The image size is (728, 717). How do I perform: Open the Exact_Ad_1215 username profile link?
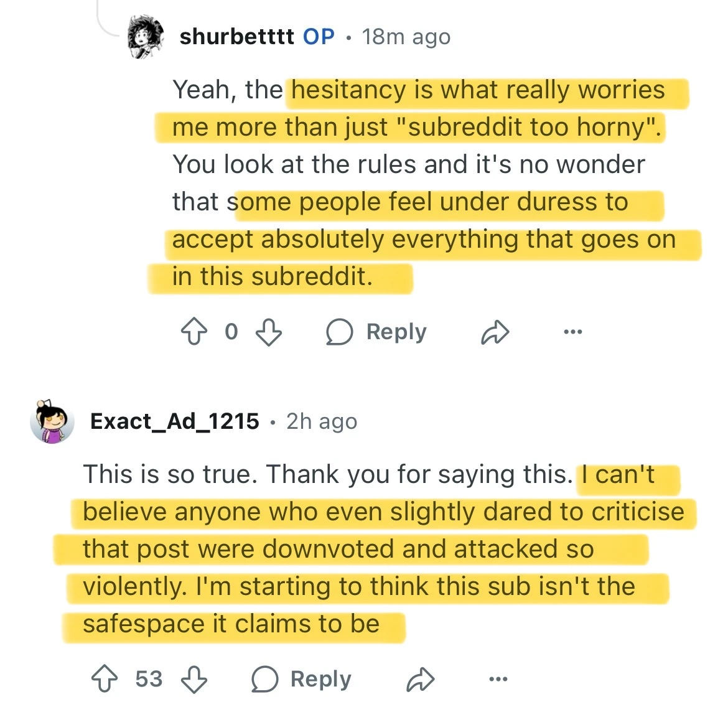point(174,421)
